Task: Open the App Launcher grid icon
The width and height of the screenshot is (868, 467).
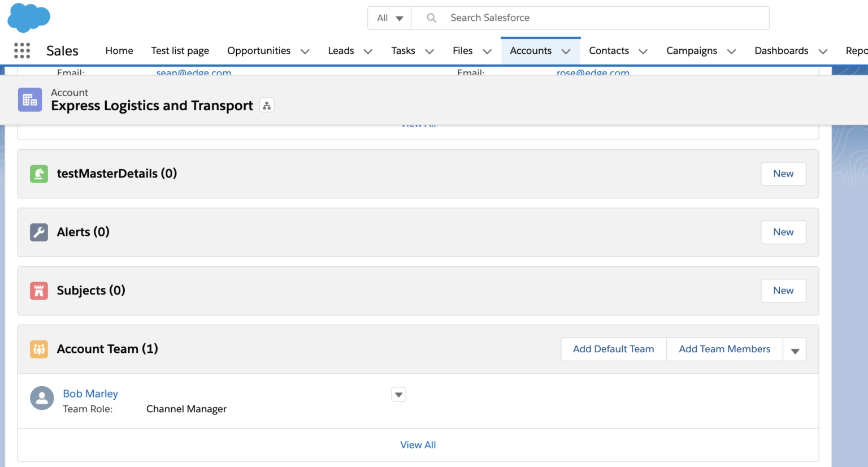Action: click(21, 50)
